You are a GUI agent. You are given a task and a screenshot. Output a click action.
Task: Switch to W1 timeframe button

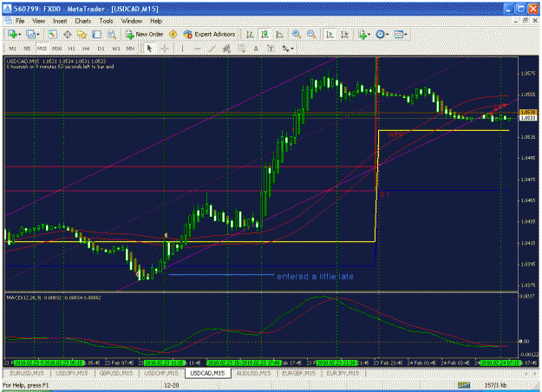[x=116, y=49]
